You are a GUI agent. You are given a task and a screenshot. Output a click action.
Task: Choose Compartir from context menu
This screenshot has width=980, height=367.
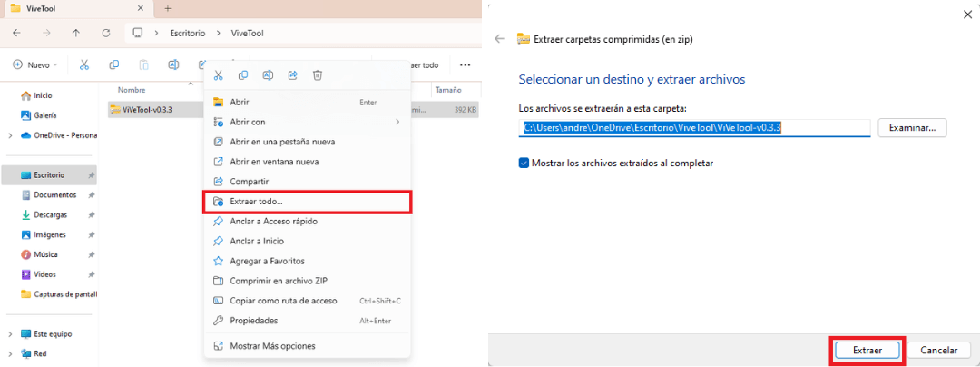(x=307, y=182)
